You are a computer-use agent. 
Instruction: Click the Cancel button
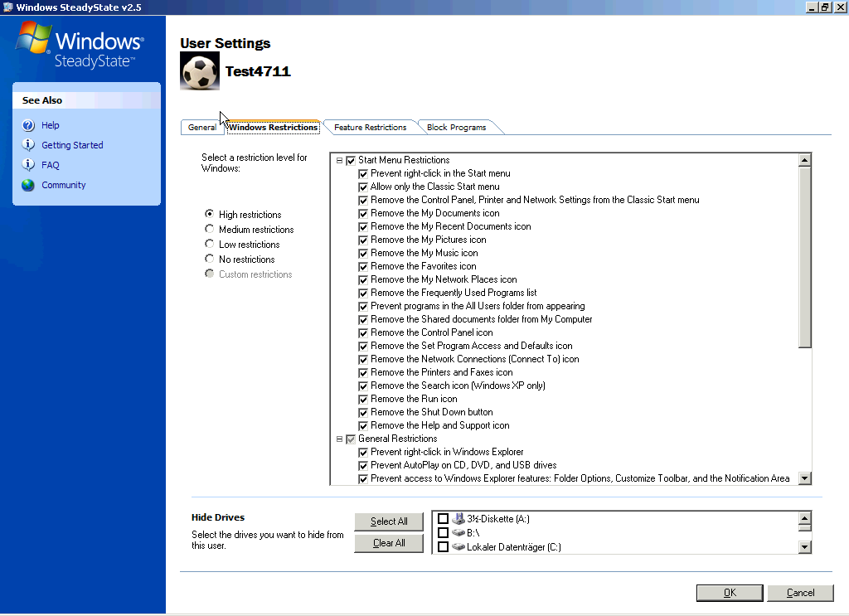800,593
